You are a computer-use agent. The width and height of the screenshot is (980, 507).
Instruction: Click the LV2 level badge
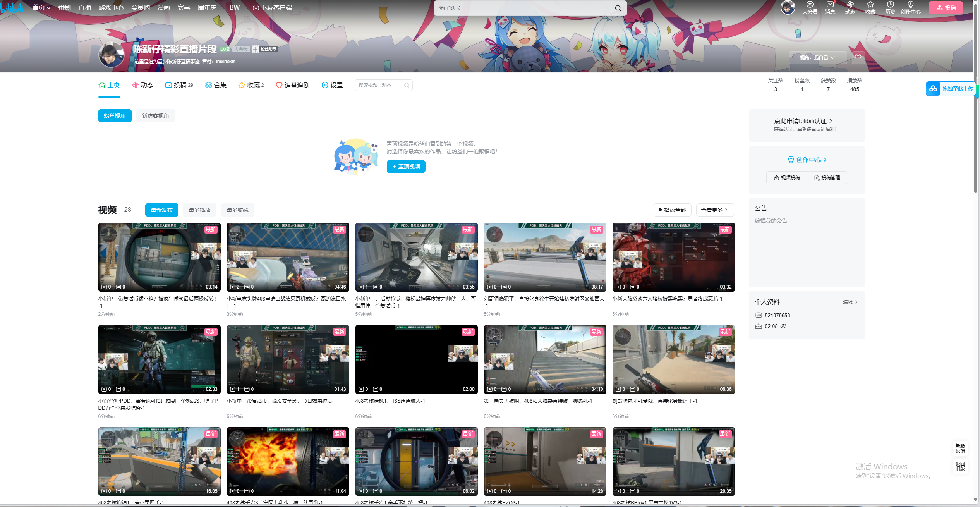click(225, 49)
